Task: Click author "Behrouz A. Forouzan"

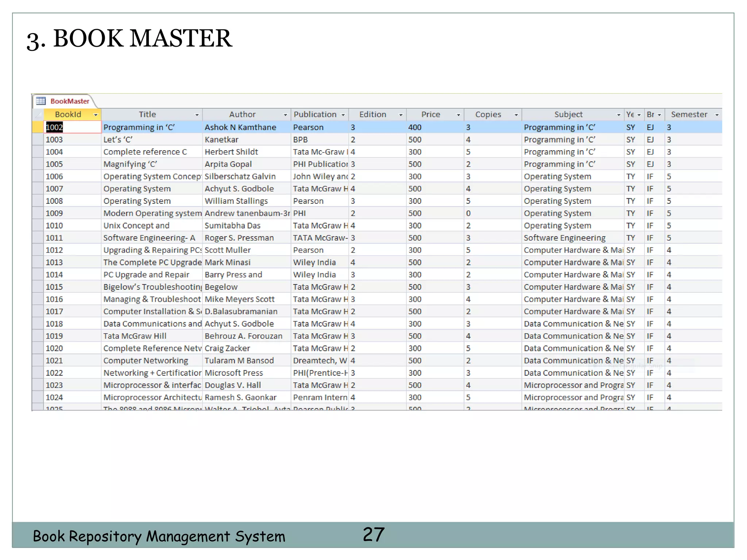Action: point(243,336)
